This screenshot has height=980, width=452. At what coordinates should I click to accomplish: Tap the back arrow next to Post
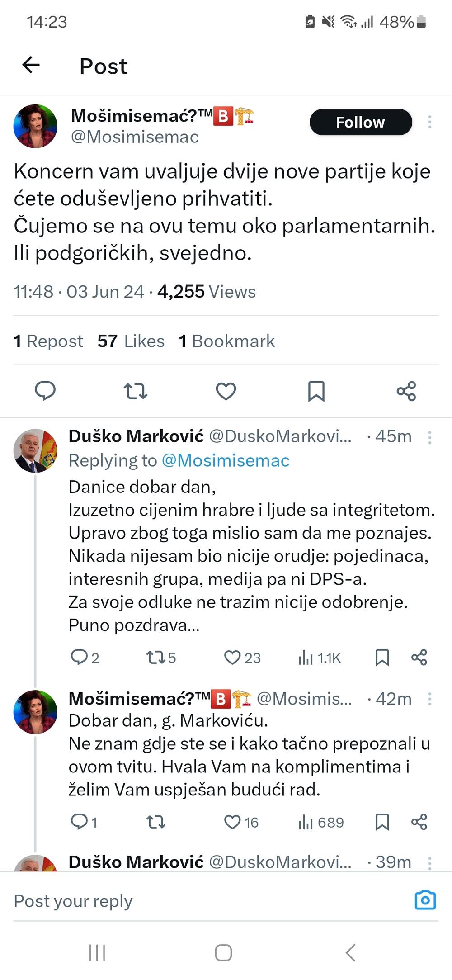click(x=31, y=65)
